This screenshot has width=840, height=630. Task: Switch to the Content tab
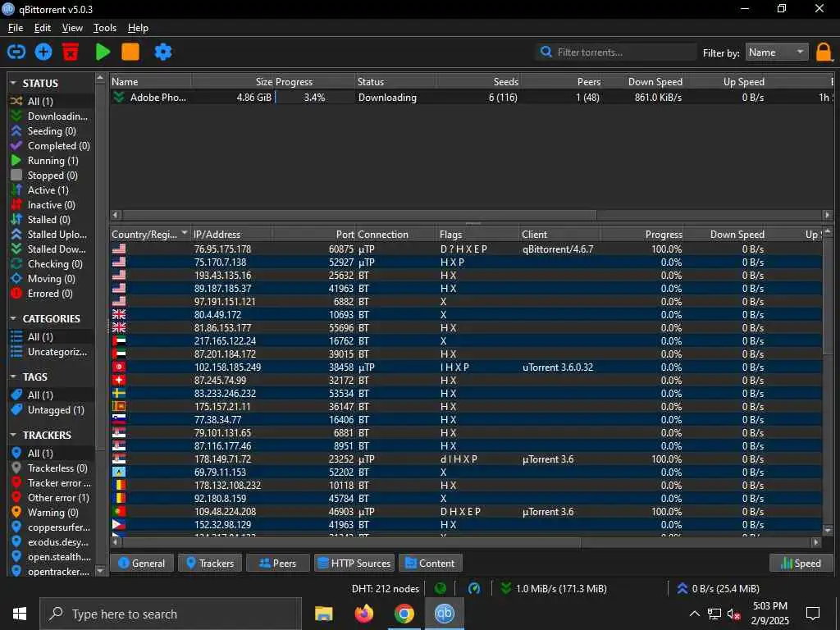[x=430, y=563]
